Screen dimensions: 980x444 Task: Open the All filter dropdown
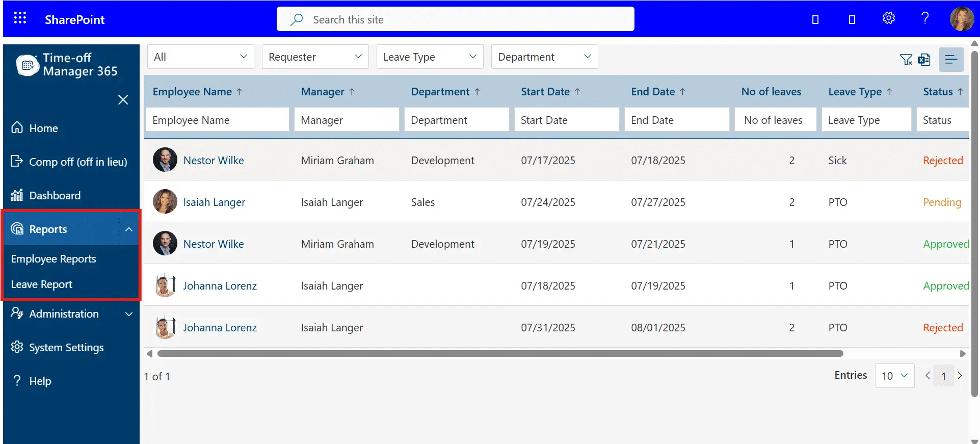click(x=200, y=57)
